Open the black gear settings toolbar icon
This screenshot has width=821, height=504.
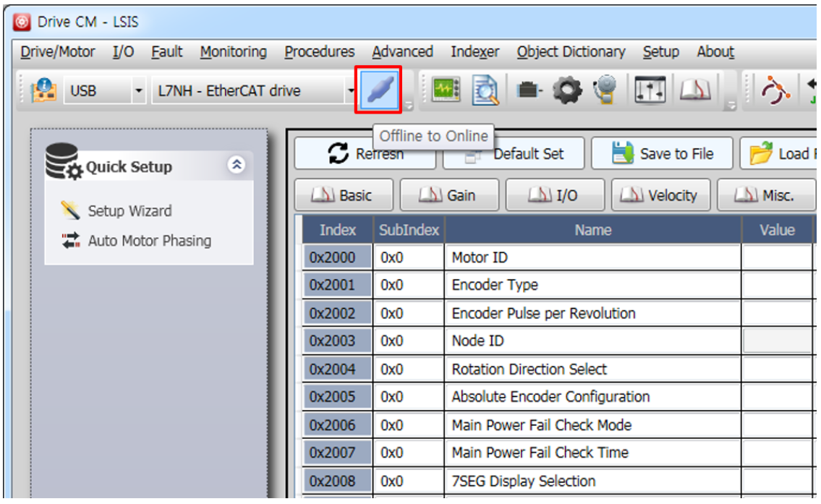point(567,90)
